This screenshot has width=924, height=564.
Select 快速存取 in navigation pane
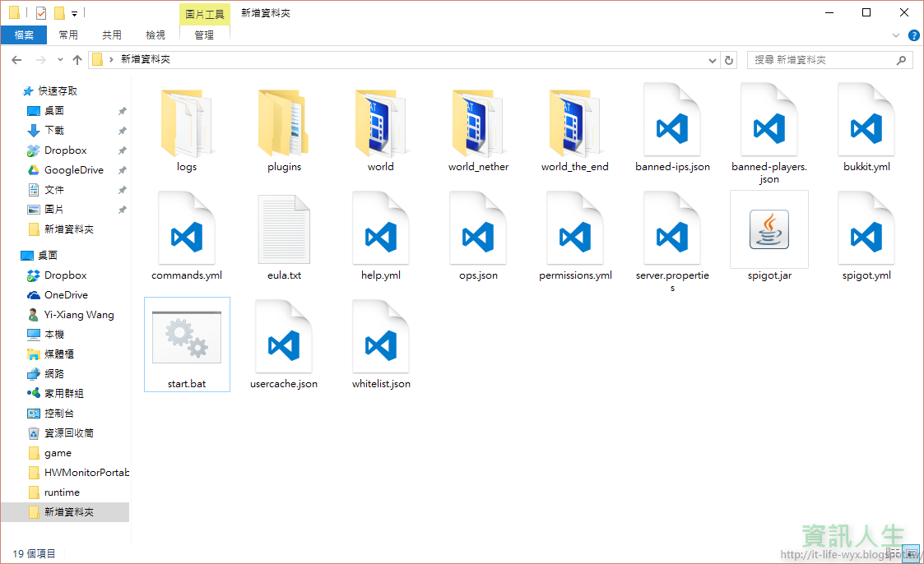(58, 90)
